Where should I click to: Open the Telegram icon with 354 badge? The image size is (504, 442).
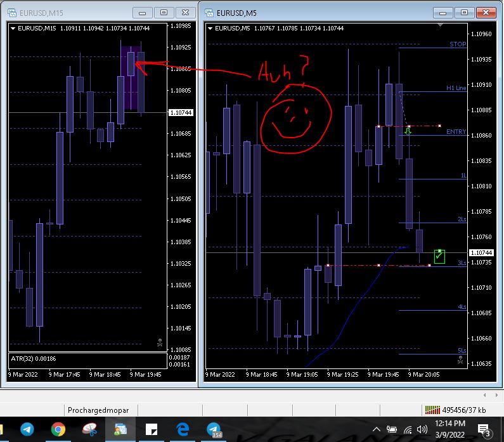click(x=214, y=430)
